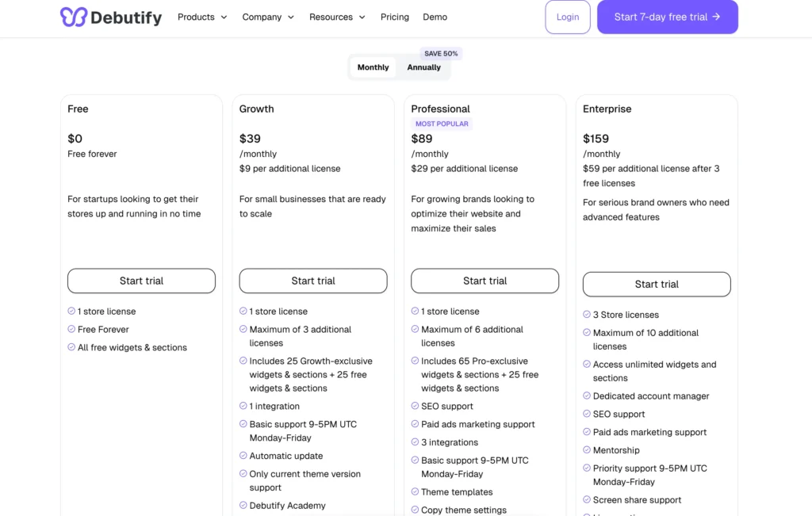Click the checkmark beside 'Mentorship' under Enterprise
Image resolution: width=812 pixels, height=516 pixels.
(587, 450)
